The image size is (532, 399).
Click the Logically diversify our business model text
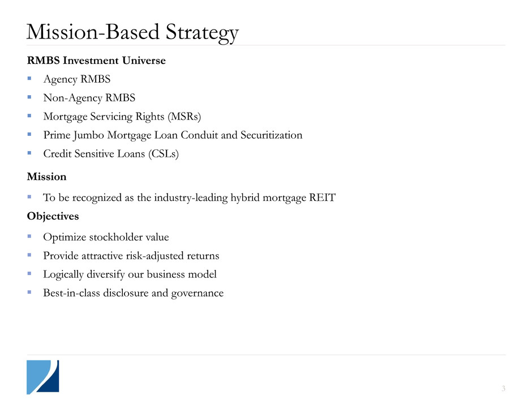point(130,274)
